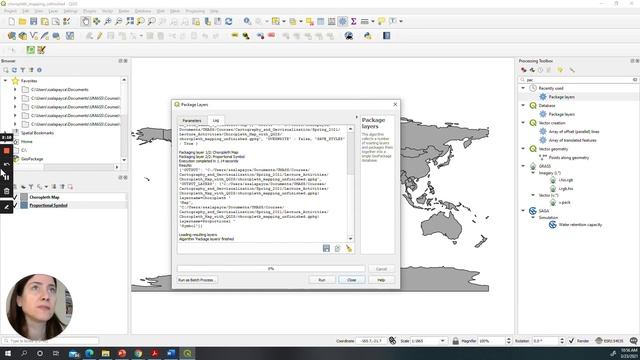Click the New Project icon

pyautogui.click(x=11, y=21)
